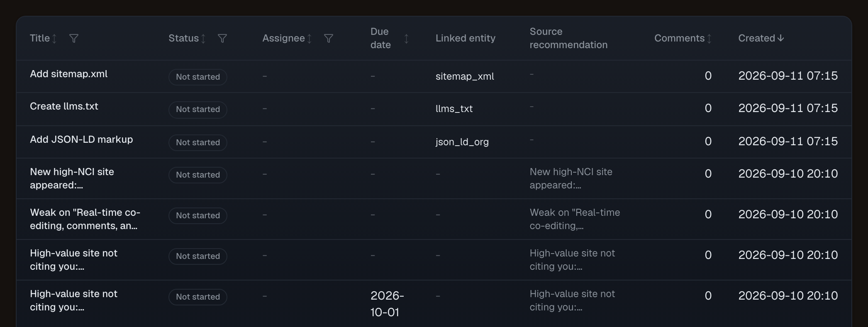Click the Source recommendation column header
Image resolution: width=868 pixels, height=327 pixels.
pos(568,38)
